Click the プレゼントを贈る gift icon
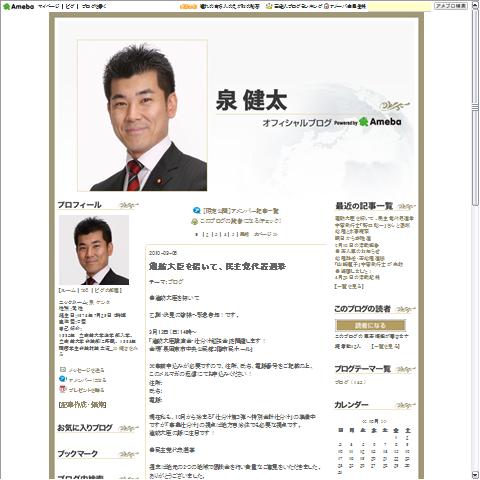This screenshot has width=480, height=480. (63, 389)
